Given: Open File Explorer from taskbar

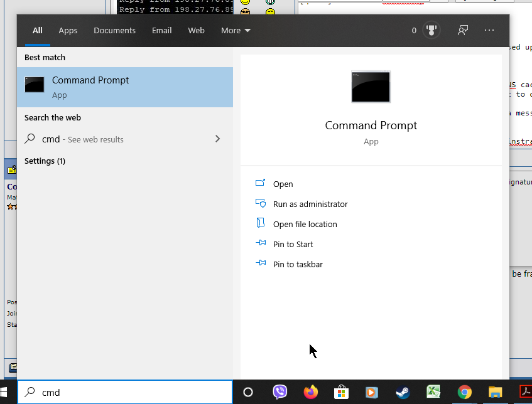Looking at the screenshot, I should [x=495, y=393].
